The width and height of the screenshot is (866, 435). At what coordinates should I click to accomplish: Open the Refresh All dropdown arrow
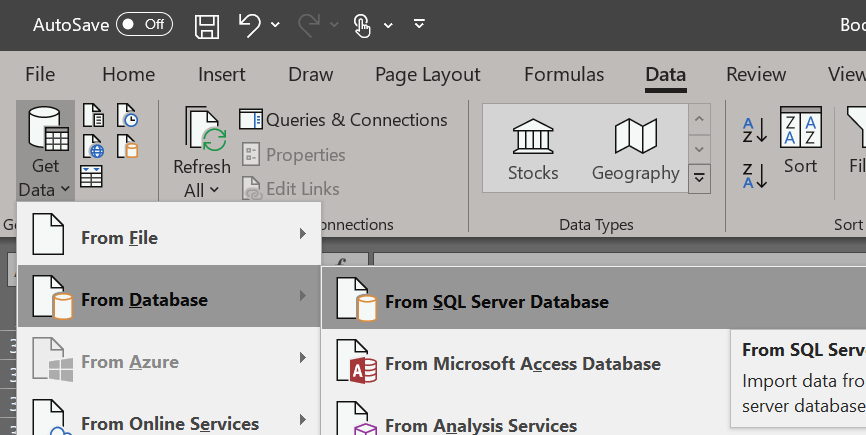214,190
